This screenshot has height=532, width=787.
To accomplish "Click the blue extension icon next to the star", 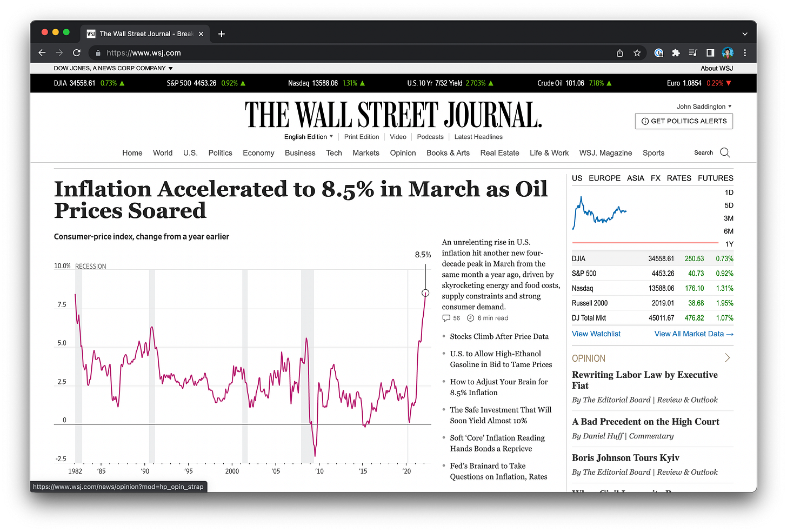I will click(x=658, y=53).
